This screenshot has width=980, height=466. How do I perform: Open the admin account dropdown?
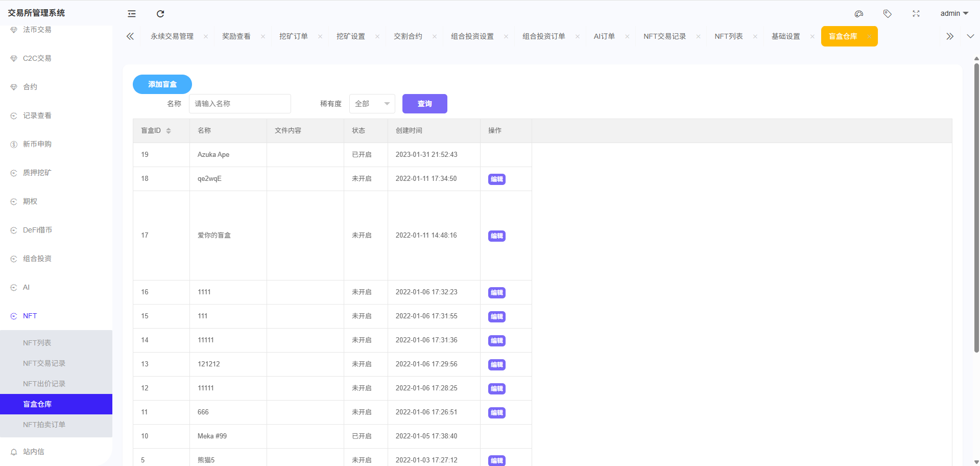click(x=953, y=14)
